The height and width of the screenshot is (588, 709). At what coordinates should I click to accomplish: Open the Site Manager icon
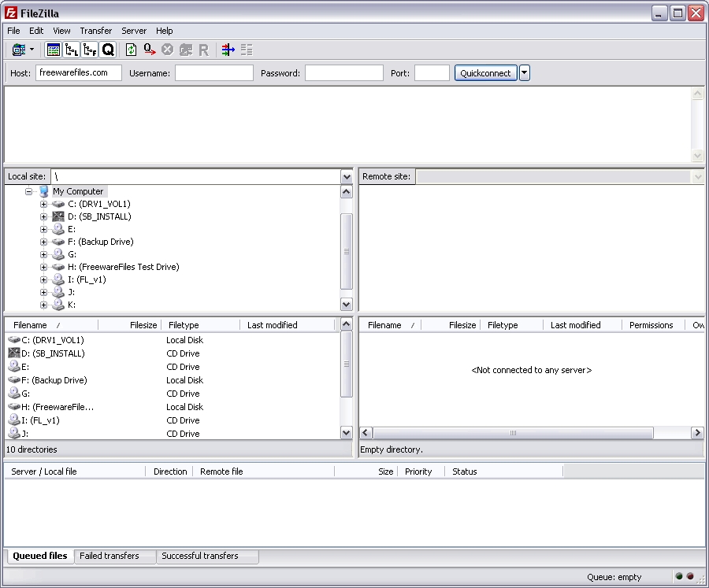[19, 50]
